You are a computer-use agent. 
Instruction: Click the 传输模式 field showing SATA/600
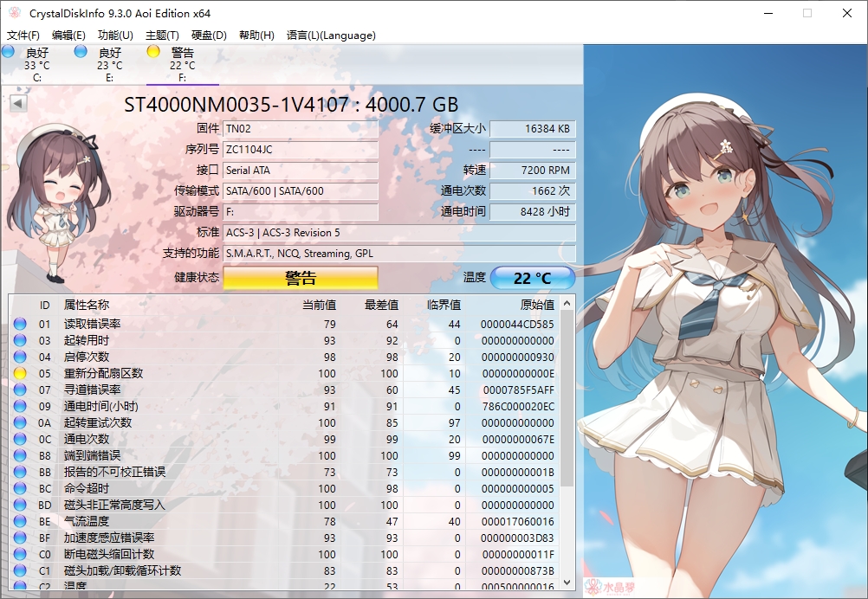click(x=301, y=190)
